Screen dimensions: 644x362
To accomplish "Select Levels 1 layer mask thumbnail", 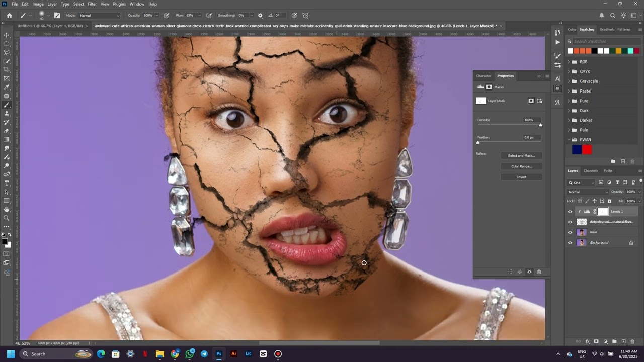I will (x=602, y=212).
